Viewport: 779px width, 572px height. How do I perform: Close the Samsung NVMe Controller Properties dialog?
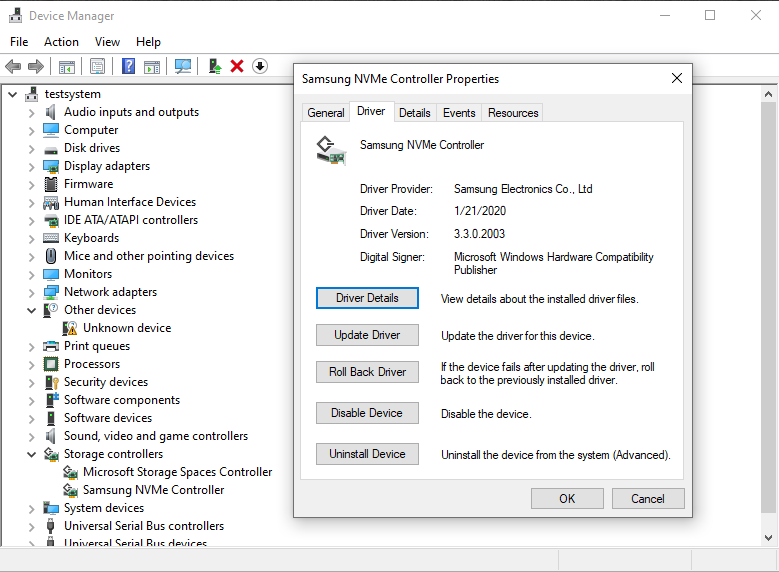677,78
